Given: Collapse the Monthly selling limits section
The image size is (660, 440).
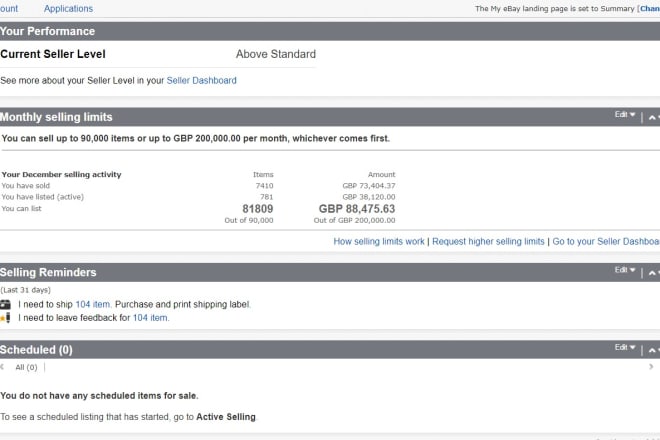Looking at the screenshot, I should pyautogui.click(x=652, y=118).
